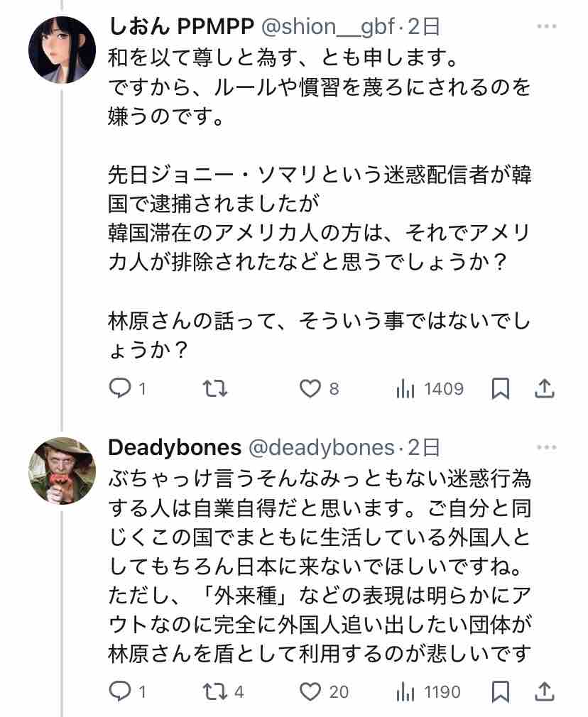The height and width of the screenshot is (717, 588).
Task: Visit @deadybones handle link
Action: (x=321, y=447)
